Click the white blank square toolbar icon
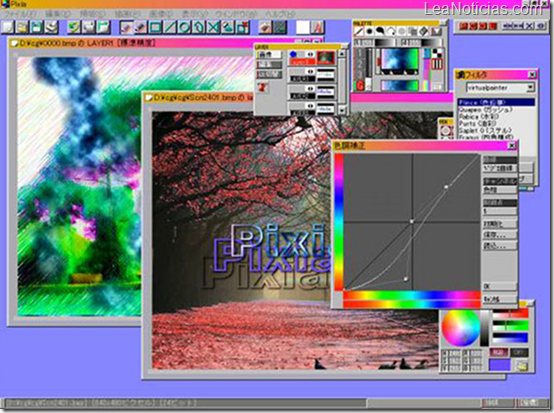This screenshot has height=413, width=554. 302,27
